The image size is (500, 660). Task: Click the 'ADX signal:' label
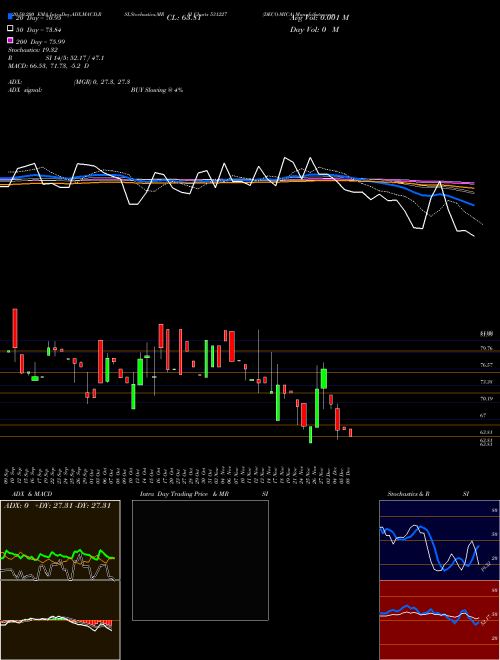[x=25, y=90]
